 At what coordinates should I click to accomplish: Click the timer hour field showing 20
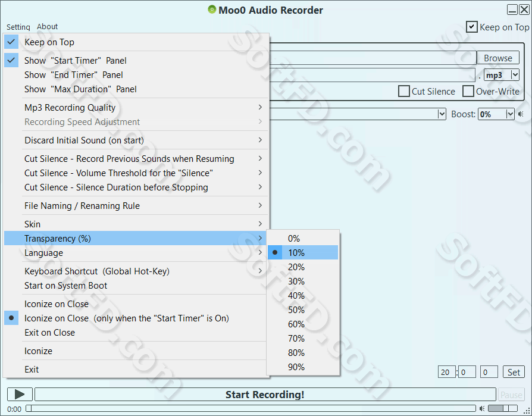[x=446, y=372]
